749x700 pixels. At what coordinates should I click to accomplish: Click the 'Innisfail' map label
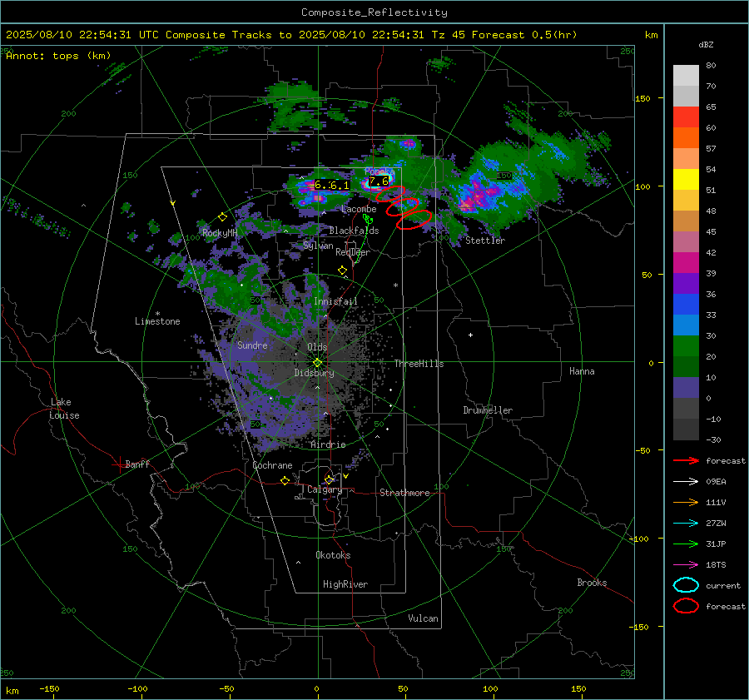pyautogui.click(x=335, y=301)
